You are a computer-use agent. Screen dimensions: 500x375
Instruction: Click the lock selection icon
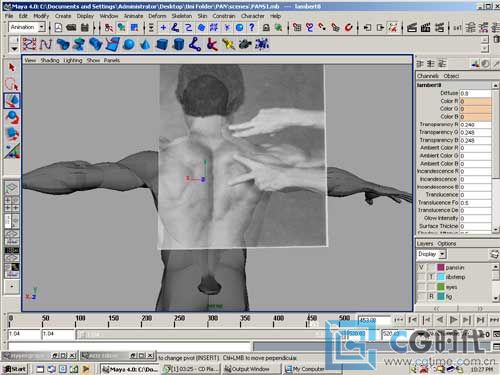click(x=266, y=27)
